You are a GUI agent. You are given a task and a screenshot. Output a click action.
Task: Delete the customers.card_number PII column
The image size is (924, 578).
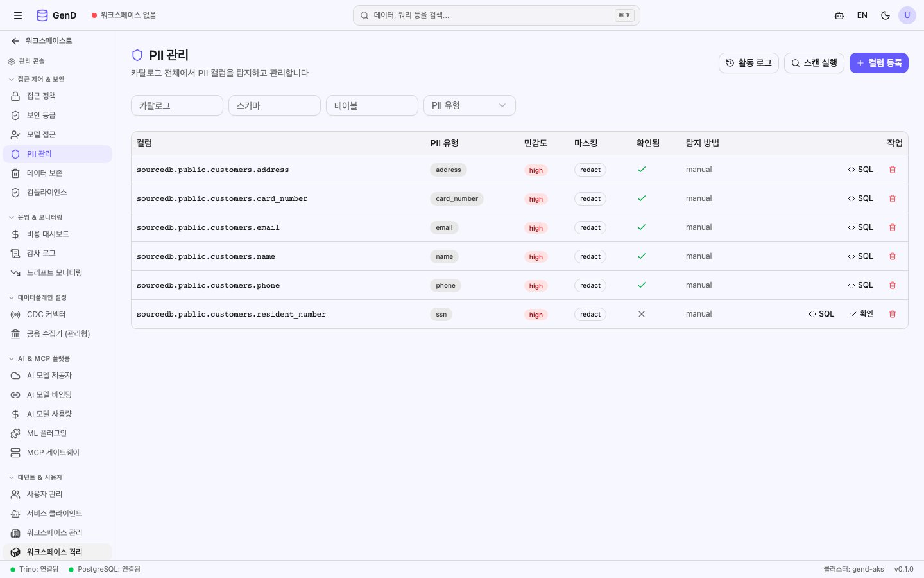893,198
